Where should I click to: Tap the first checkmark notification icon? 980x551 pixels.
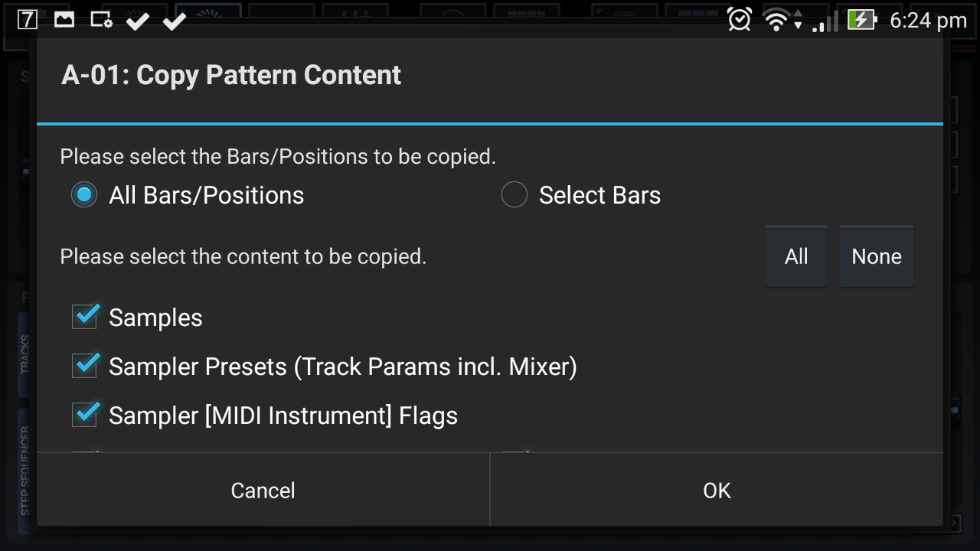tap(138, 21)
